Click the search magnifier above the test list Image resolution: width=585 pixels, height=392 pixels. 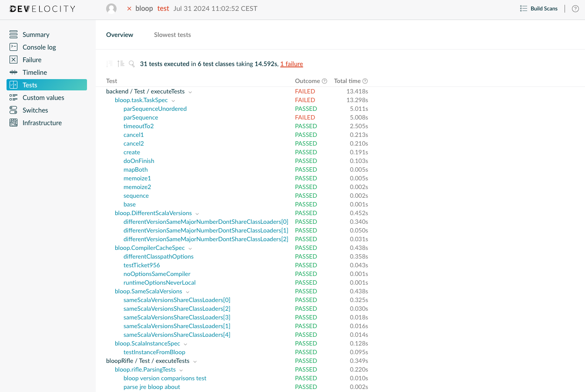pos(132,63)
